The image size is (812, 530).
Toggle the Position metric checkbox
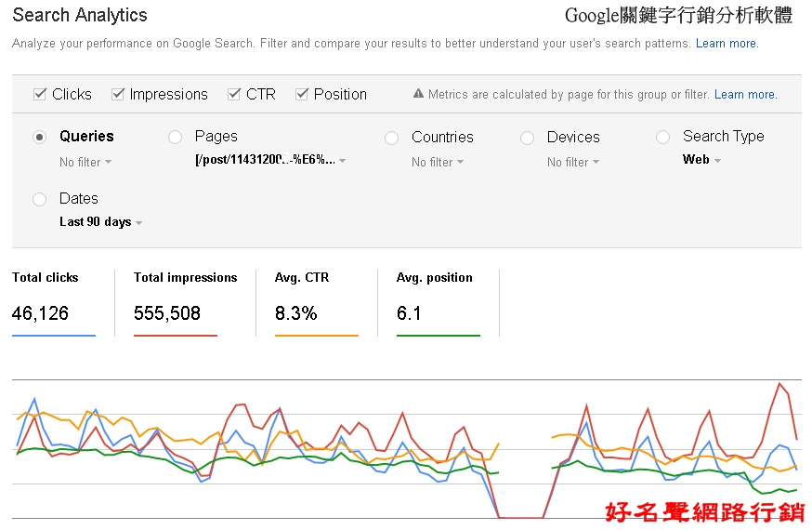(302, 94)
